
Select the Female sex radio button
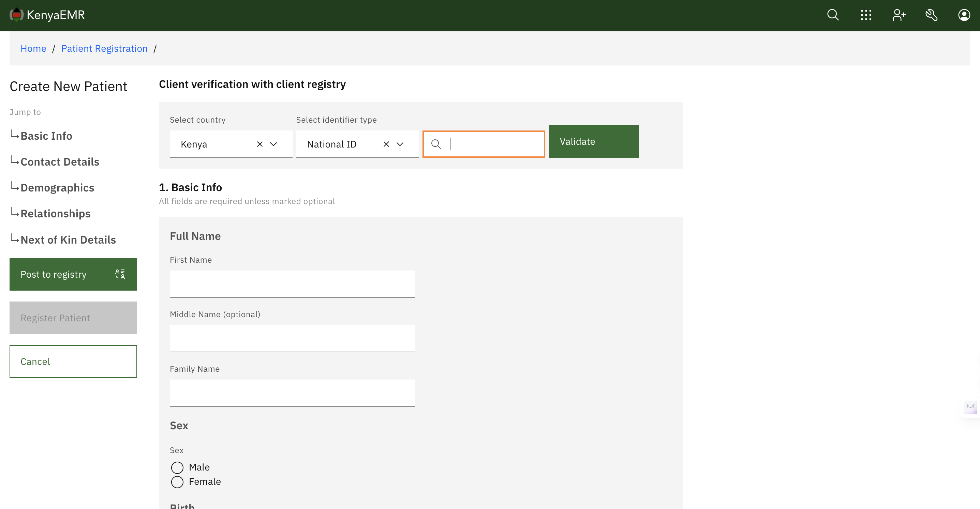pyautogui.click(x=177, y=482)
